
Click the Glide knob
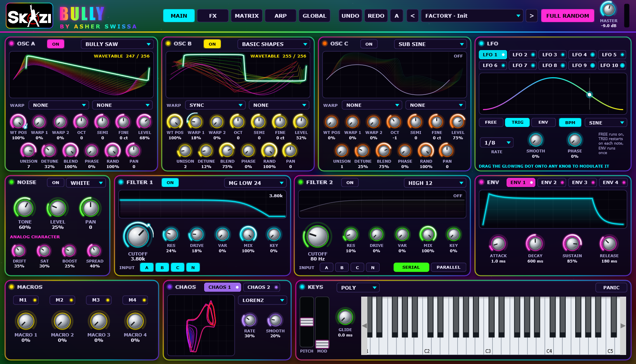coord(345,317)
